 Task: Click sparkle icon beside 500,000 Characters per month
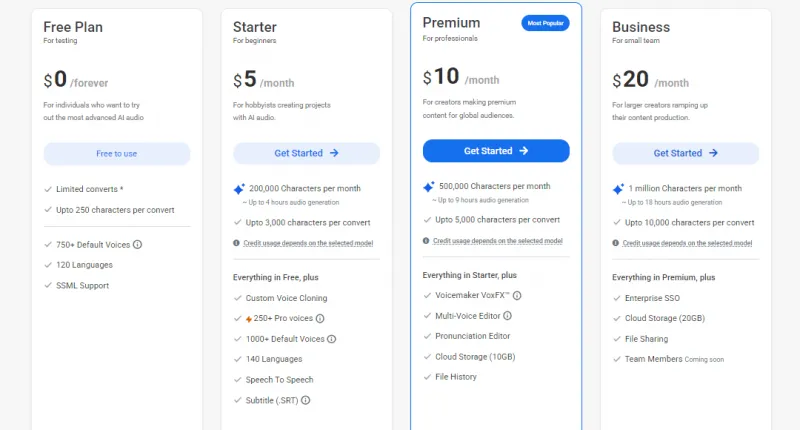coord(428,186)
